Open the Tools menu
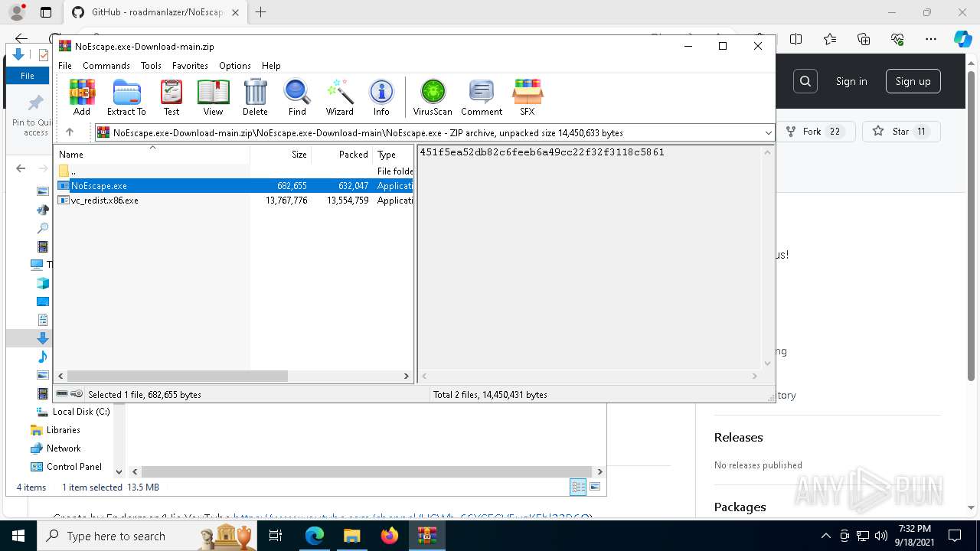 (151, 66)
